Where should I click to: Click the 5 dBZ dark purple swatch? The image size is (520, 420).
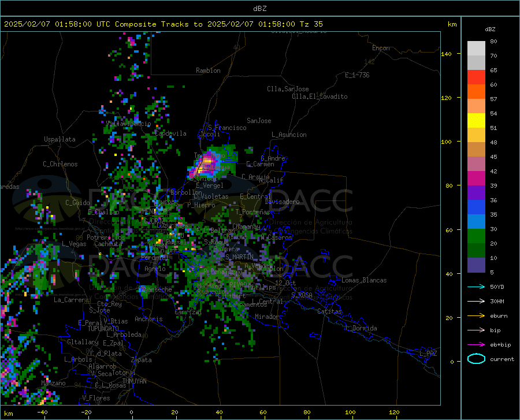(x=476, y=265)
